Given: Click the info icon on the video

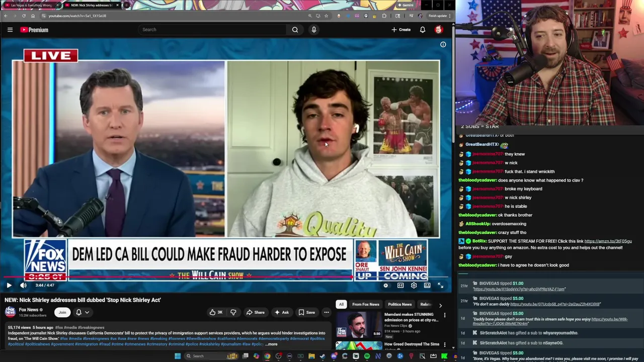Looking at the screenshot, I should (x=443, y=45).
